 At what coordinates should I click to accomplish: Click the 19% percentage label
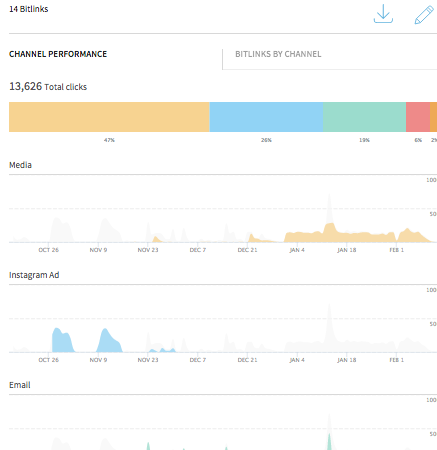click(364, 140)
